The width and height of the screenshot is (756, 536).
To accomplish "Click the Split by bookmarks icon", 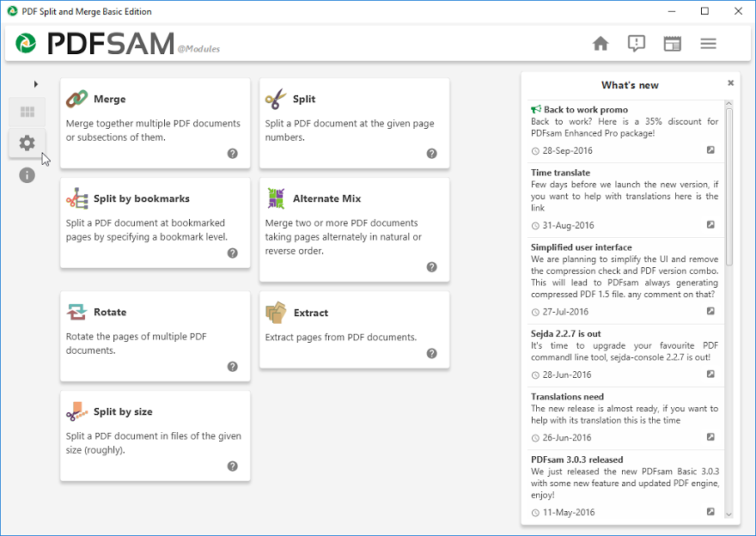I will (77, 198).
